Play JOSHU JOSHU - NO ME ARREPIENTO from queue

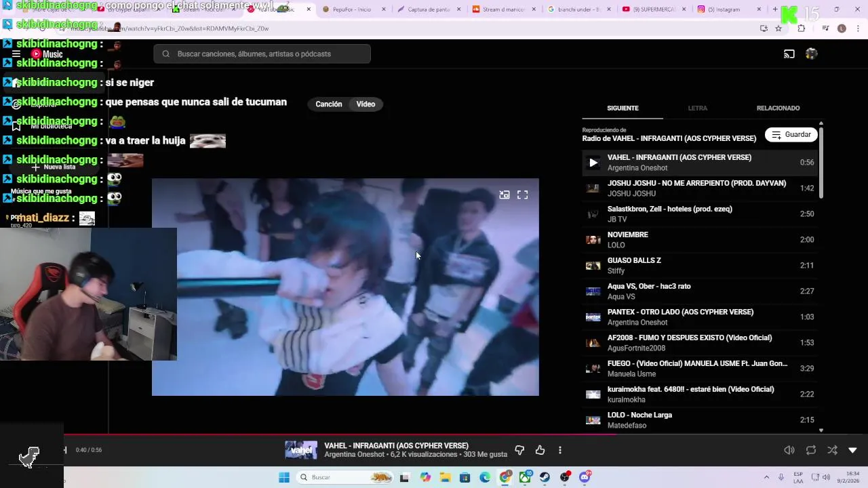(x=699, y=188)
